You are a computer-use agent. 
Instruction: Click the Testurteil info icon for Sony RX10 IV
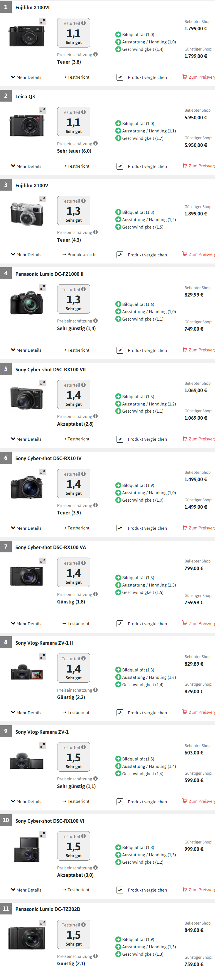coord(83,474)
